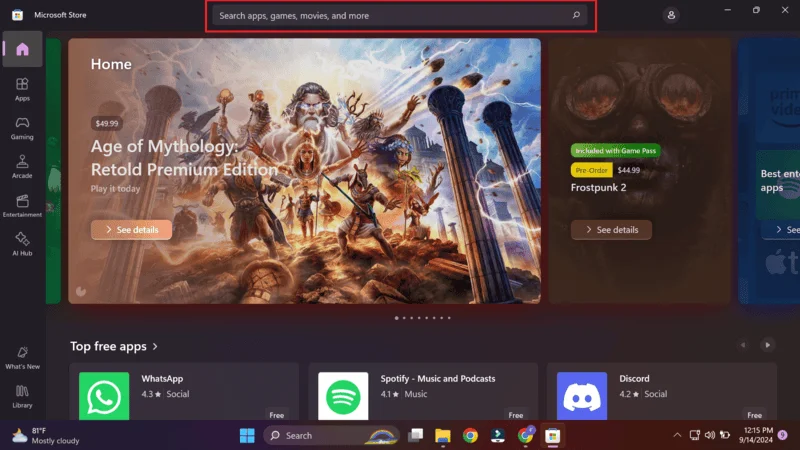Focus the Search apps, games, movies field
The height and width of the screenshot is (450, 800).
click(x=400, y=15)
